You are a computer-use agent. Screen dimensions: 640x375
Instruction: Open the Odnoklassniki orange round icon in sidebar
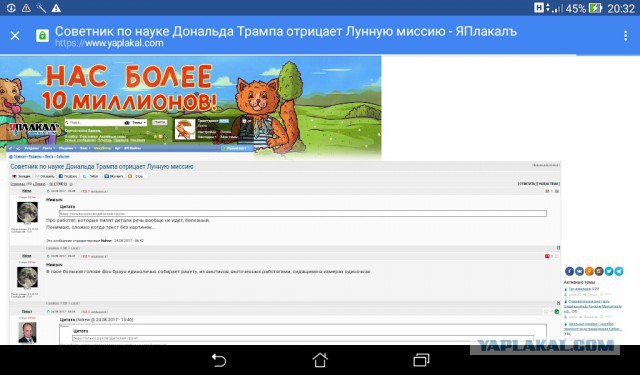click(x=589, y=271)
